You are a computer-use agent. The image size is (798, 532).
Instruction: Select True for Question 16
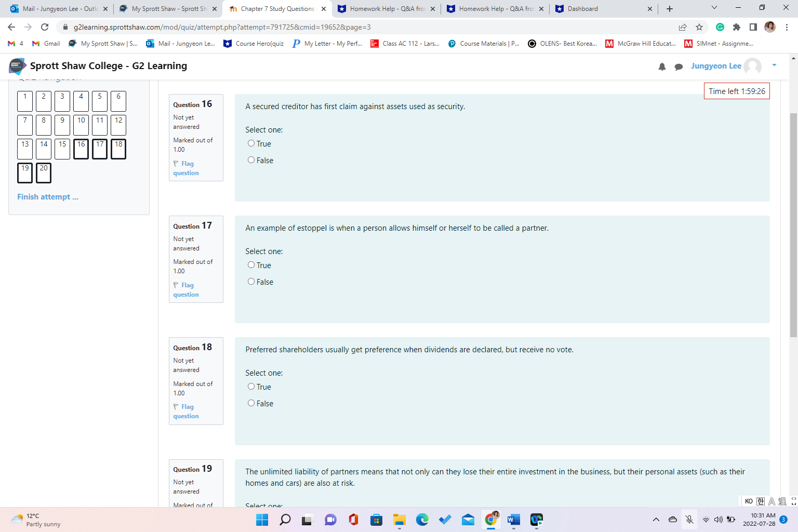(x=251, y=143)
